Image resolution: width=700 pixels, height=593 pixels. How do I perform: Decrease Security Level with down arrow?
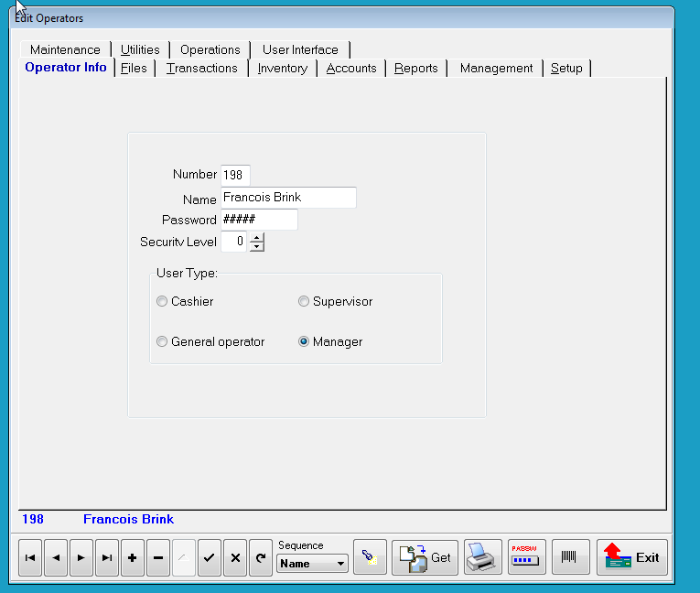point(257,246)
